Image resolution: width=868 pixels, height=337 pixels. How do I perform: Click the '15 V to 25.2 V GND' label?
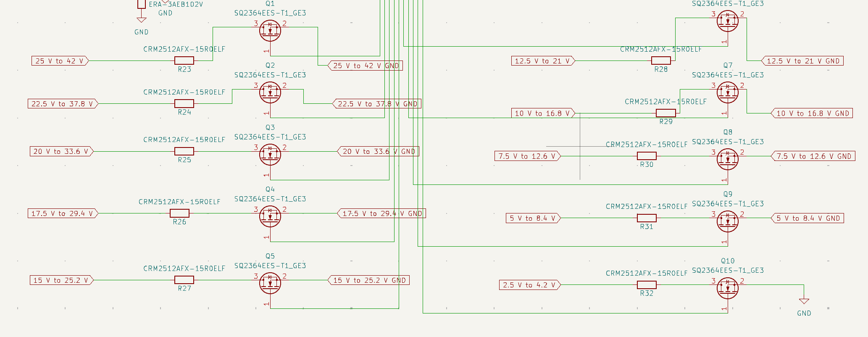click(x=368, y=280)
